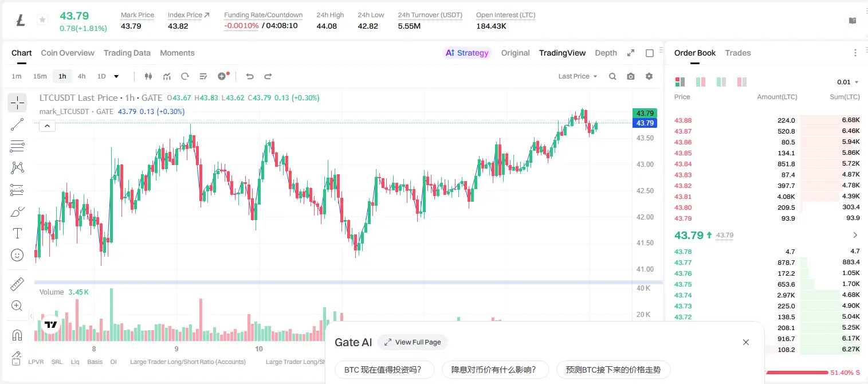Open the Coin Overview tab
868x384 pixels.
click(x=68, y=53)
